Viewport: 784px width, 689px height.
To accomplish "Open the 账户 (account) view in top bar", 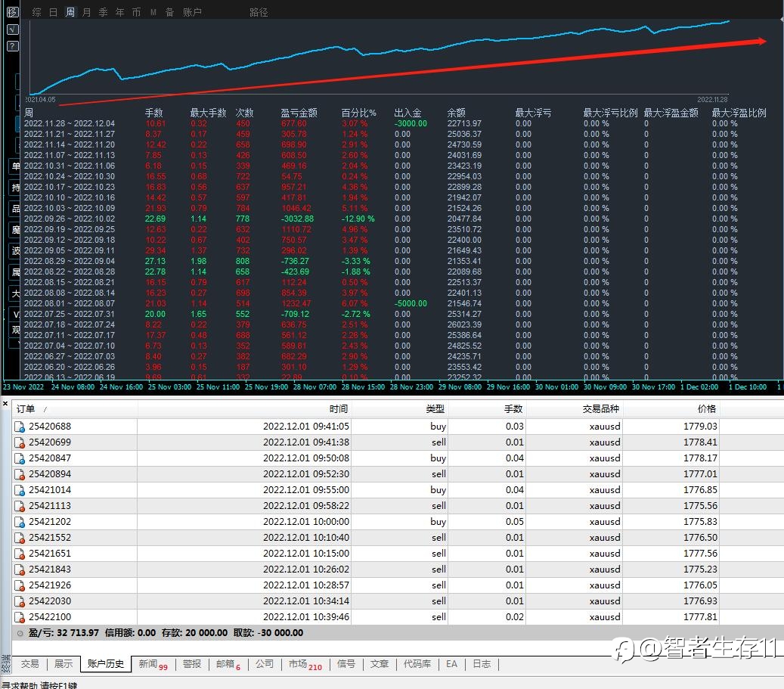I will (x=192, y=12).
